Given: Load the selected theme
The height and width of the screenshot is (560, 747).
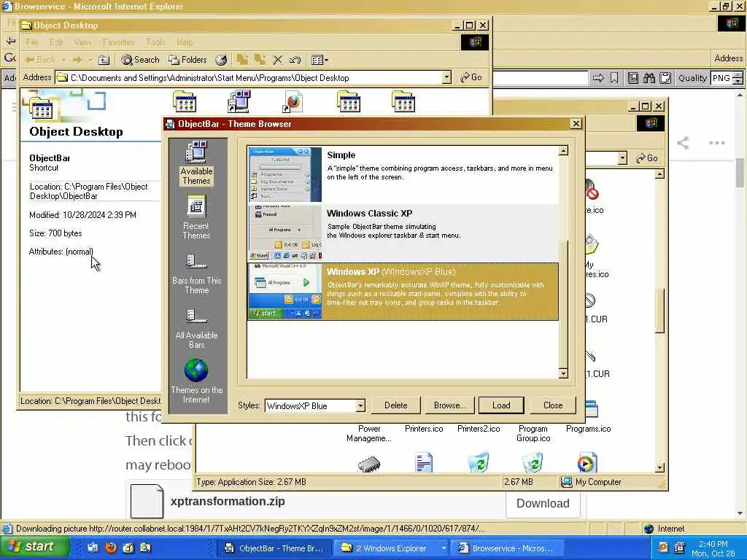Looking at the screenshot, I should [501, 405].
